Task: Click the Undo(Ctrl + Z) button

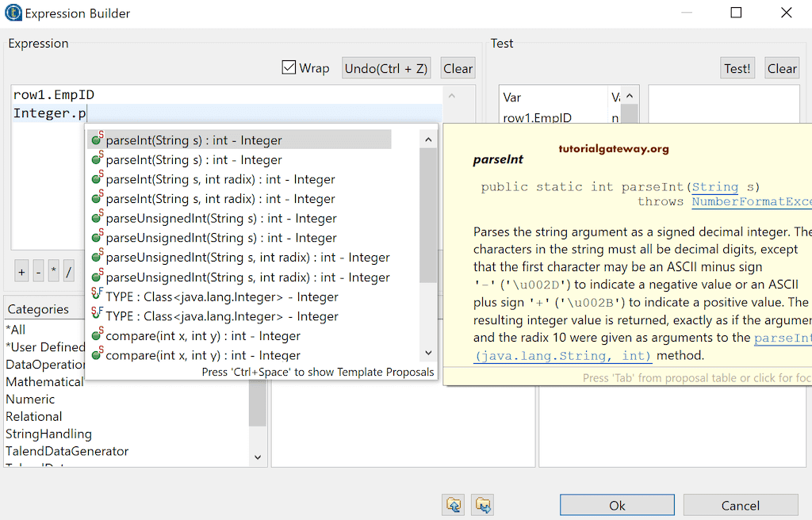Action: click(386, 68)
